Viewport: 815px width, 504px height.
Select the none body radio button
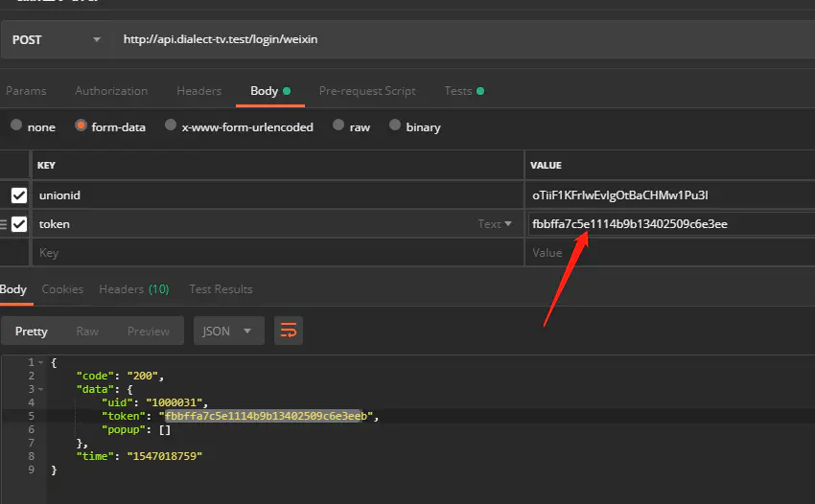[16, 125]
